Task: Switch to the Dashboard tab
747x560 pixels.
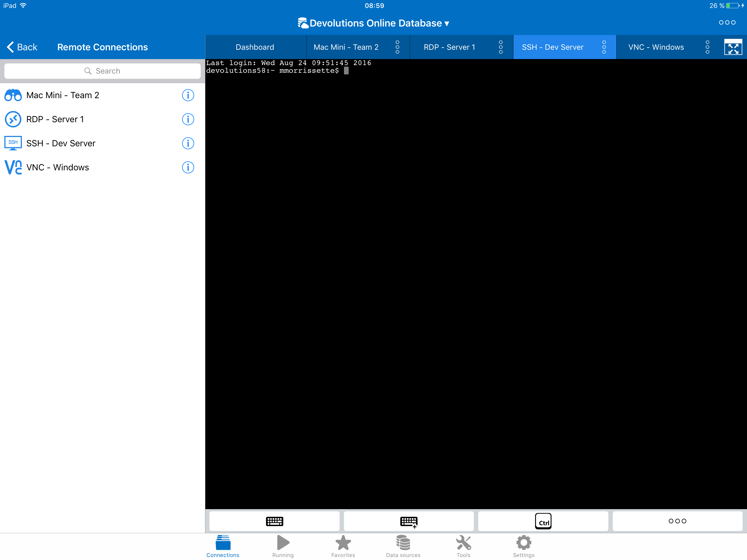Action: point(255,47)
